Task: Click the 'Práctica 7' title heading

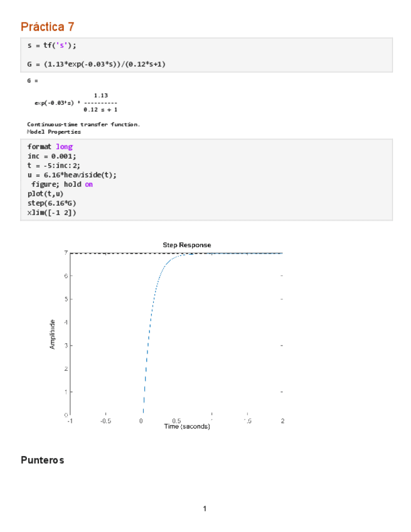Action: click(47, 26)
